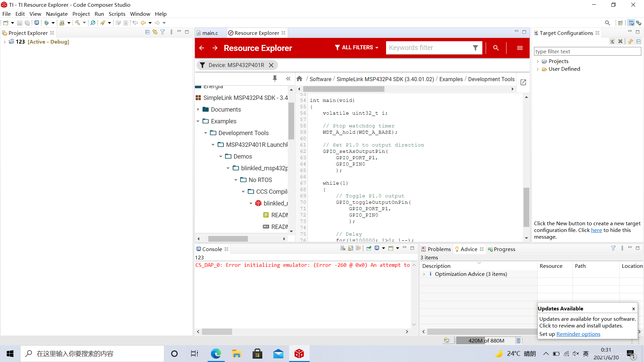This screenshot has height=362, width=644.
Task: Collapse the Development Tools tree node
Action: coord(206,133)
